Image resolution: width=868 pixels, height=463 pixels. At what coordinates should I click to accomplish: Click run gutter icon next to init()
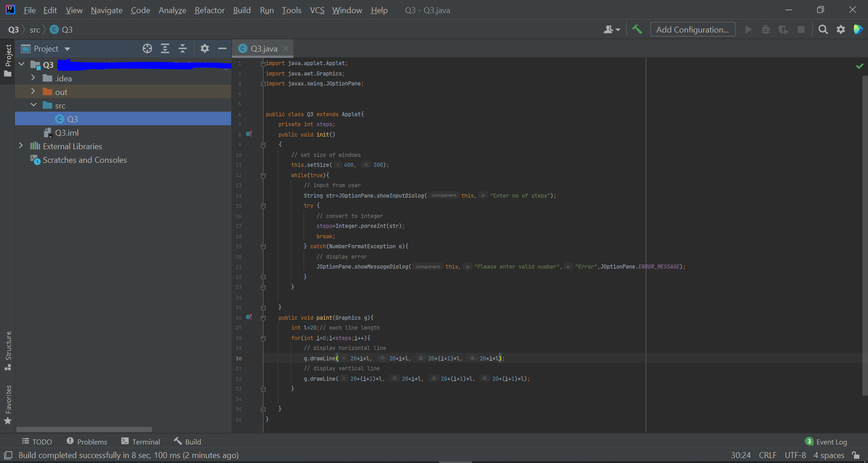coord(249,134)
